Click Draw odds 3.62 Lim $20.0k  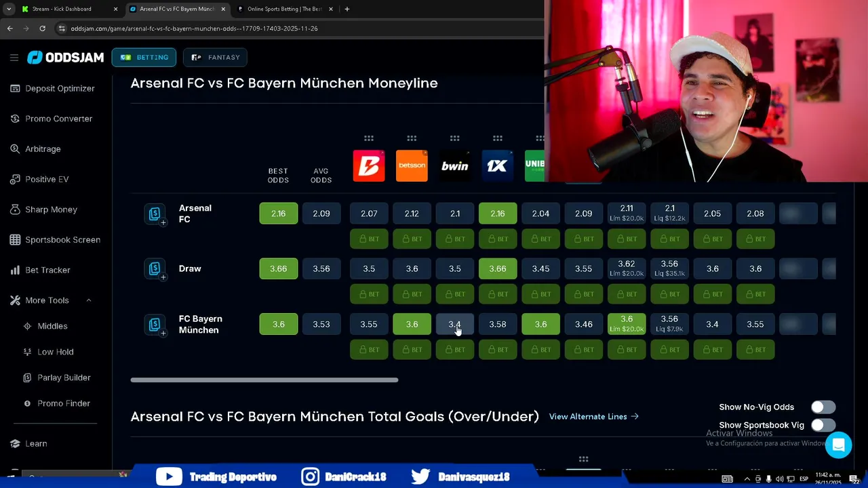tap(627, 269)
